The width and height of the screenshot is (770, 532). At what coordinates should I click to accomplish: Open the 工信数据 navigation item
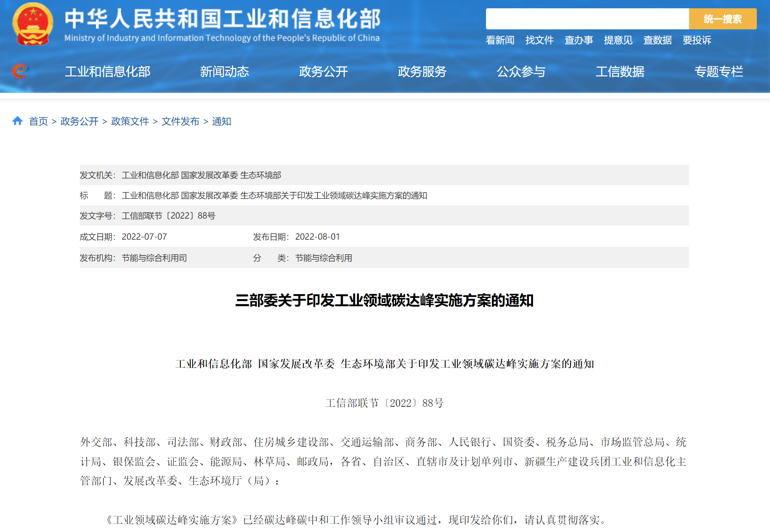(620, 71)
